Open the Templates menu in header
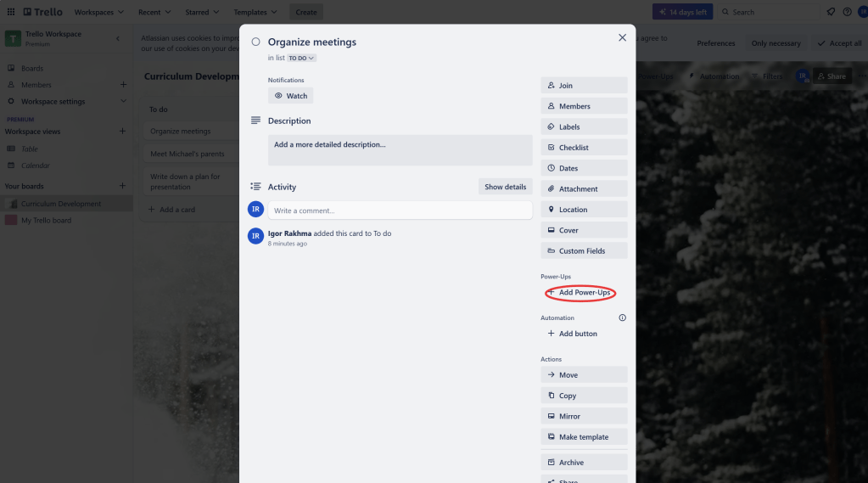Image resolution: width=868 pixels, height=483 pixels. click(255, 12)
